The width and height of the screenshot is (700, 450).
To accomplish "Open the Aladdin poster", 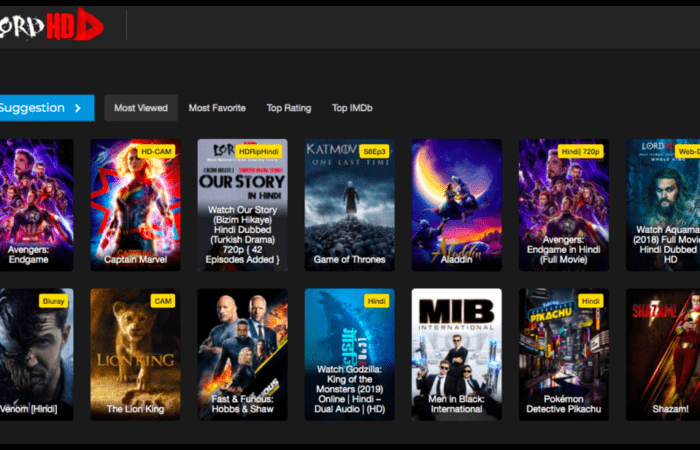I will pyautogui.click(x=457, y=205).
